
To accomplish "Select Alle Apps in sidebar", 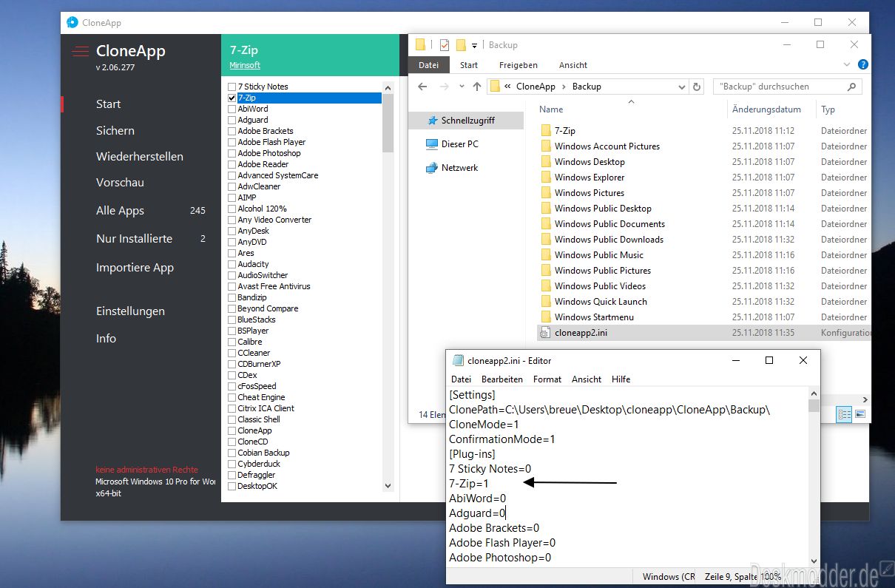I will click(120, 210).
